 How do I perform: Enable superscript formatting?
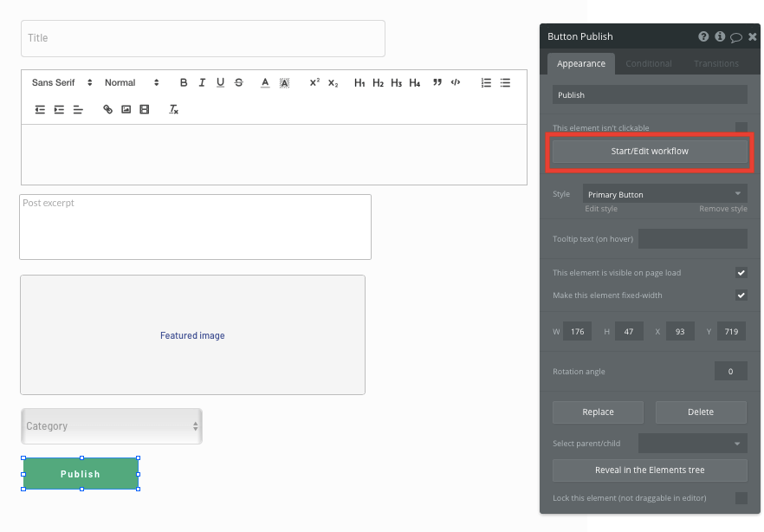point(313,82)
